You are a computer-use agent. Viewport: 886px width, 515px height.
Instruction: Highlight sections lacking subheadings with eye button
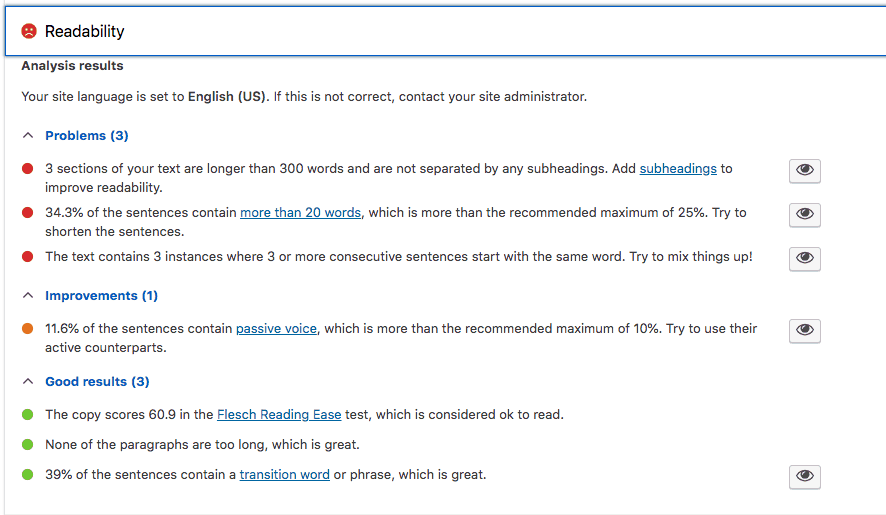click(804, 170)
